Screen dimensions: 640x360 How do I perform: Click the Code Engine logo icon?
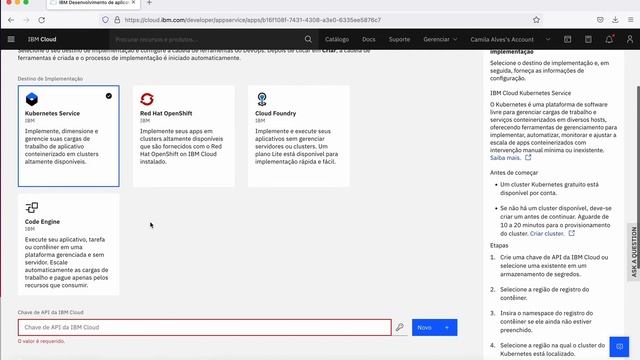coord(32,207)
